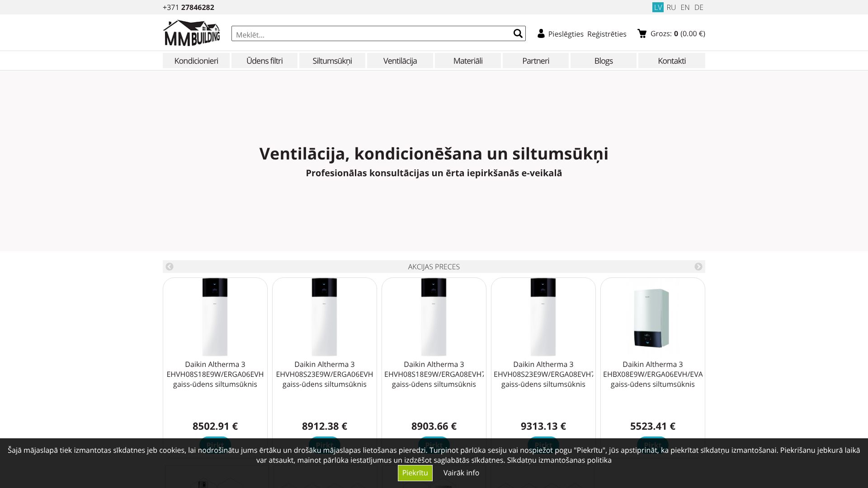Click the wall-mounted Daikin EHBX08E9W product image
868x488 pixels.
pyautogui.click(x=651, y=319)
